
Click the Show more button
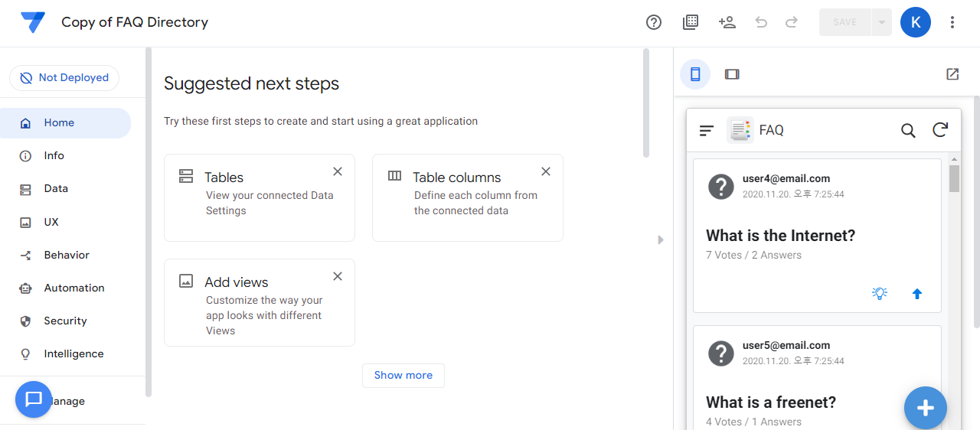click(x=403, y=375)
